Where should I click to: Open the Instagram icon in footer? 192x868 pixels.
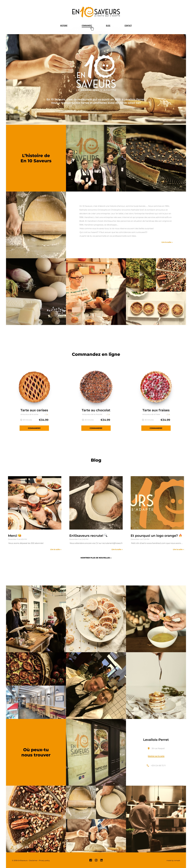pyautogui.click(x=96, y=860)
